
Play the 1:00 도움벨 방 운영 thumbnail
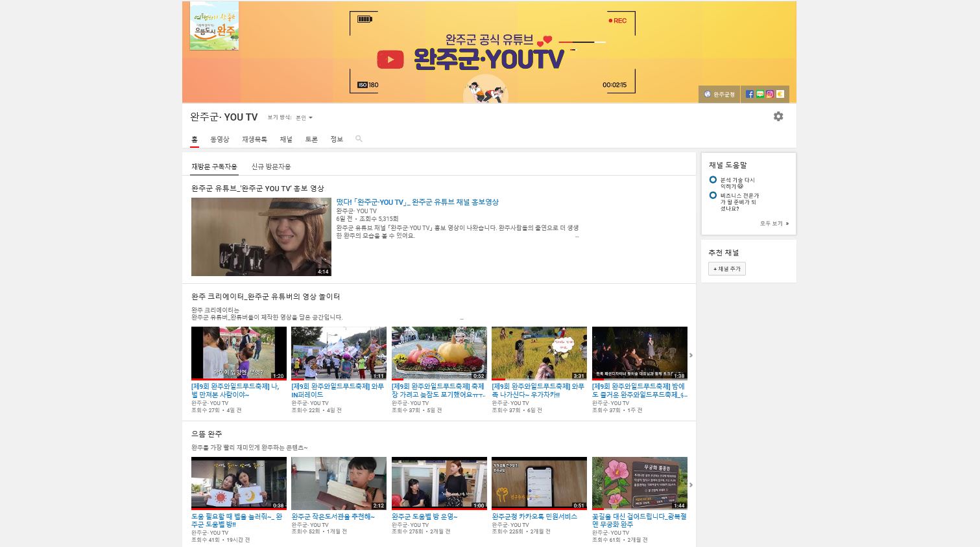tap(439, 483)
